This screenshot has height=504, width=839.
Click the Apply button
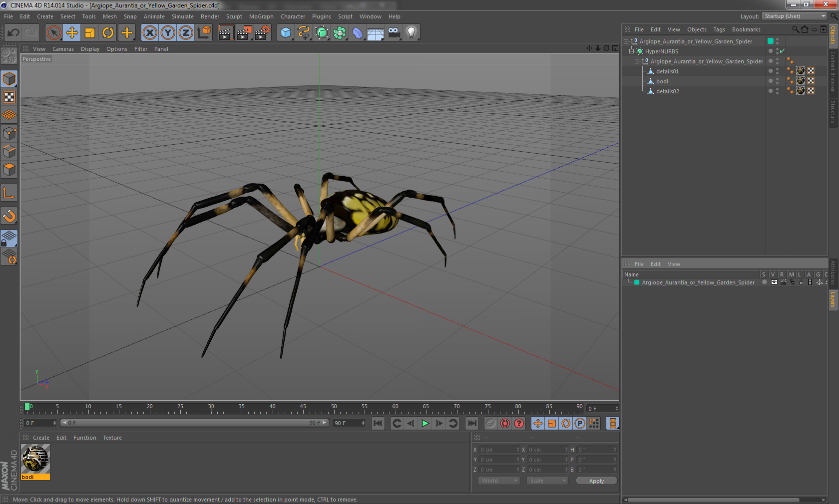tap(596, 481)
